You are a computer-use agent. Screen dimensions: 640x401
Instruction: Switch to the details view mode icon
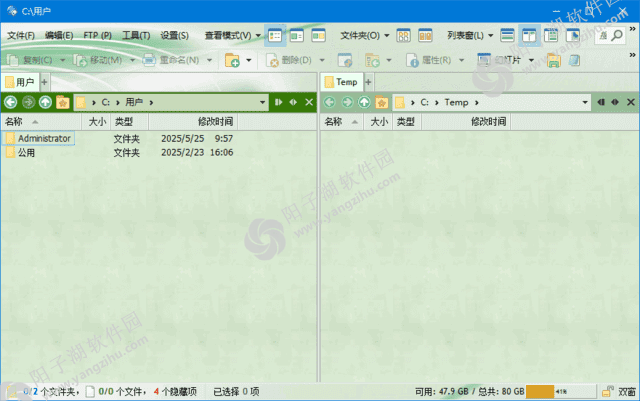(x=275, y=36)
